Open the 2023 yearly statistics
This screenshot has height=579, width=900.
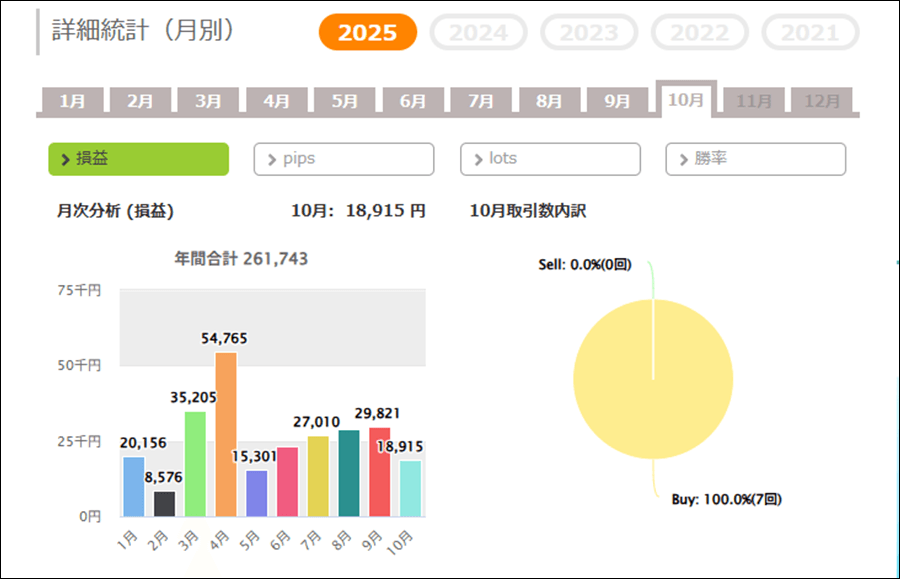pyautogui.click(x=589, y=33)
